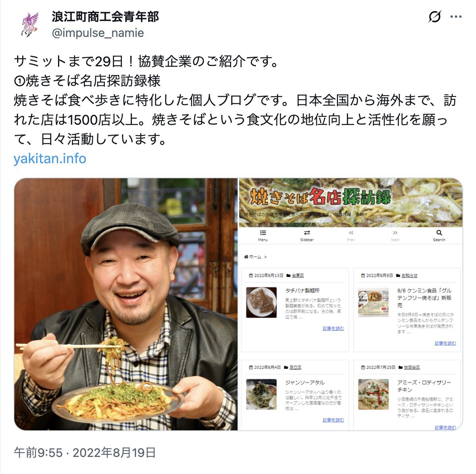476x474 pixels.
Task: Click the Search magnifier icon
Action: tap(439, 233)
